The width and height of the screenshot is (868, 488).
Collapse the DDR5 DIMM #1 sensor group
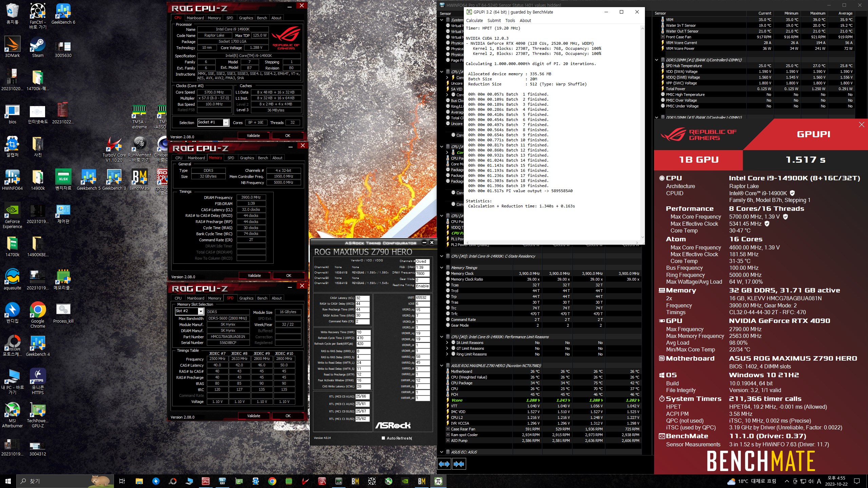(x=657, y=60)
